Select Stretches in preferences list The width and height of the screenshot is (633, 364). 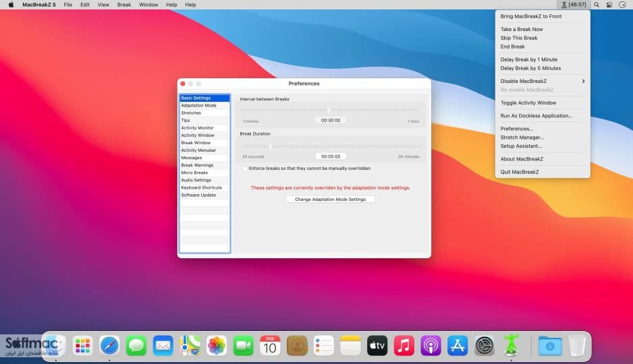click(x=204, y=113)
